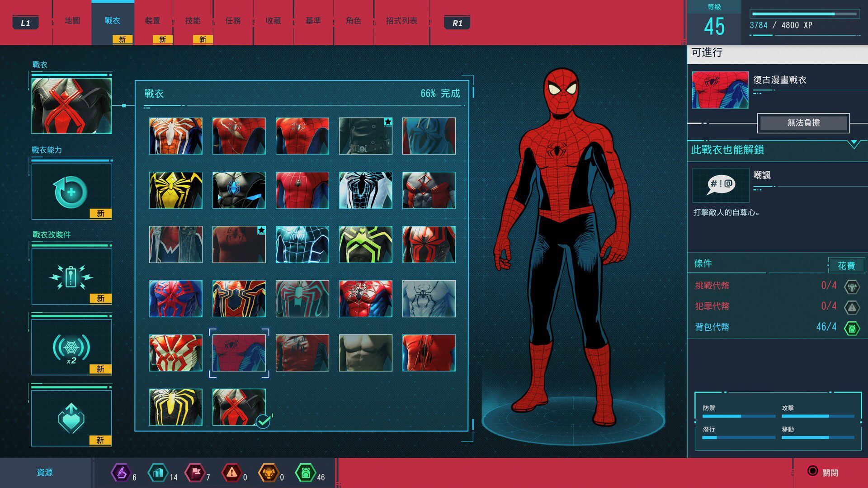Open the 技能 skills tab
The width and height of the screenshot is (868, 488).
[x=193, y=21]
